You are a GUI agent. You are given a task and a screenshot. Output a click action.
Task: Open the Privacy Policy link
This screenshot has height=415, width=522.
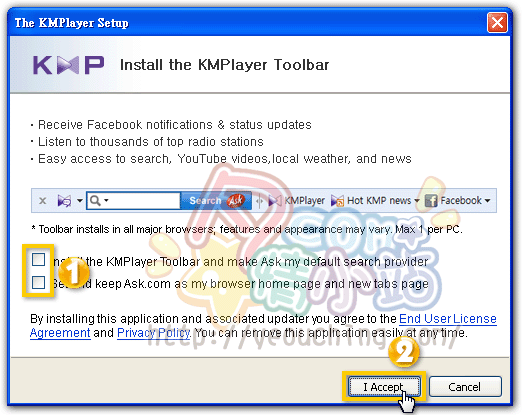[153, 333]
